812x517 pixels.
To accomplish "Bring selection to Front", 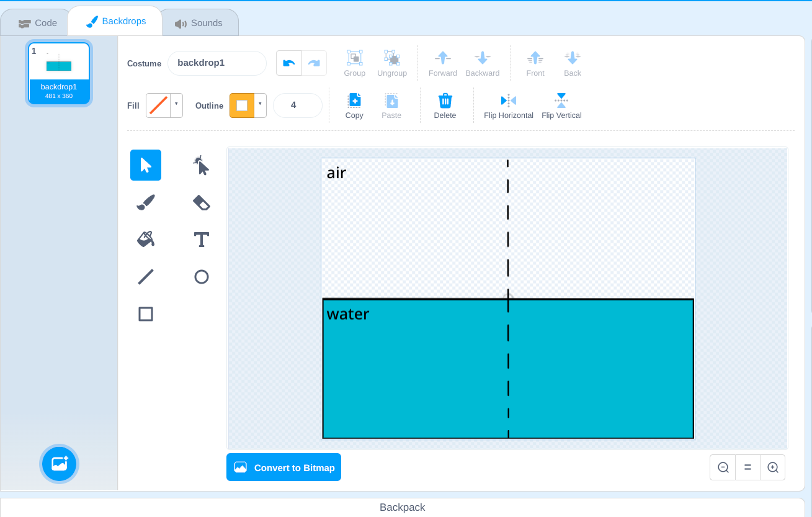I will pos(535,64).
